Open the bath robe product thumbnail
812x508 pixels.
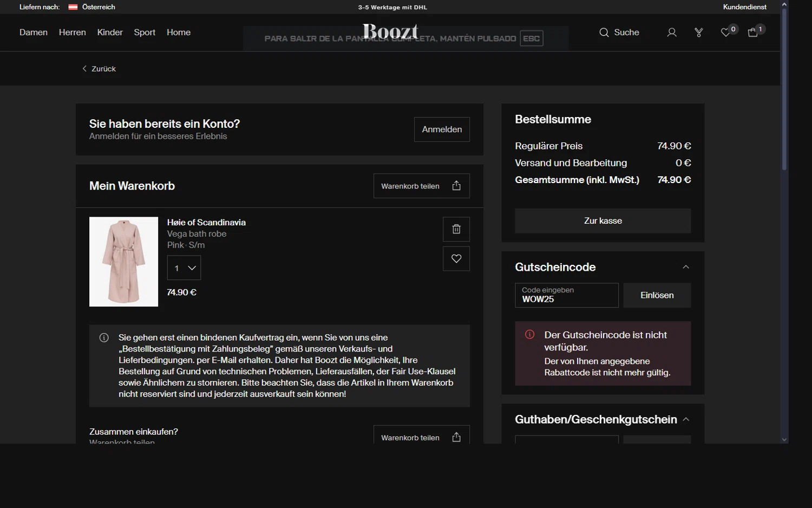tap(123, 262)
